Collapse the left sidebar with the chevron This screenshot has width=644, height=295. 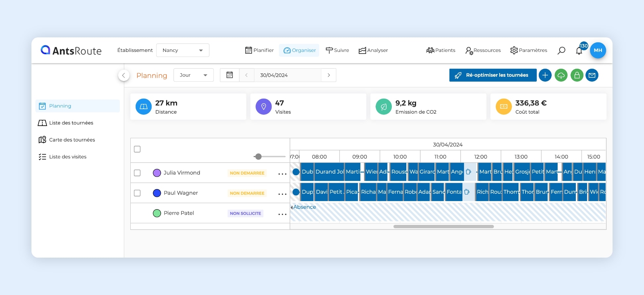123,75
